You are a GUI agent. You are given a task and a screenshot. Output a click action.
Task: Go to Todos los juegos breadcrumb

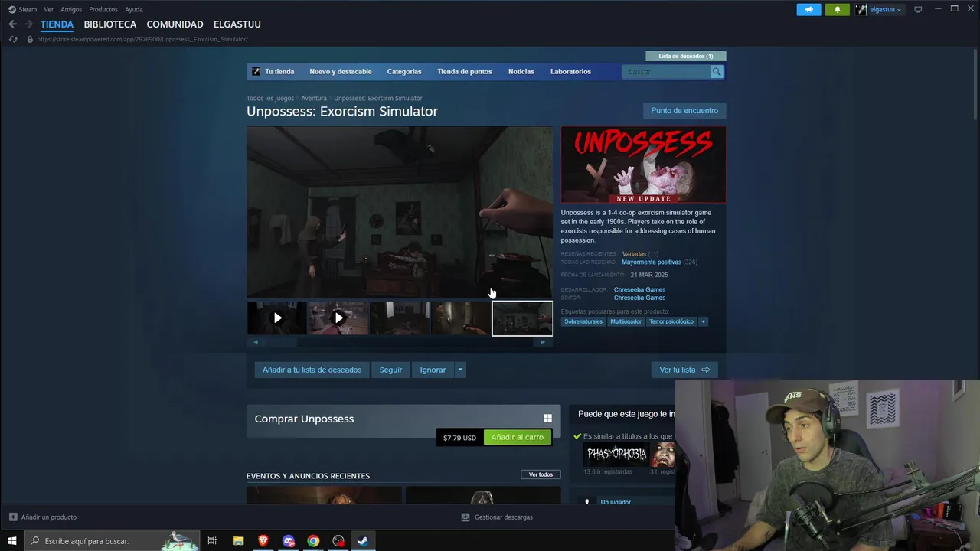[x=270, y=98]
